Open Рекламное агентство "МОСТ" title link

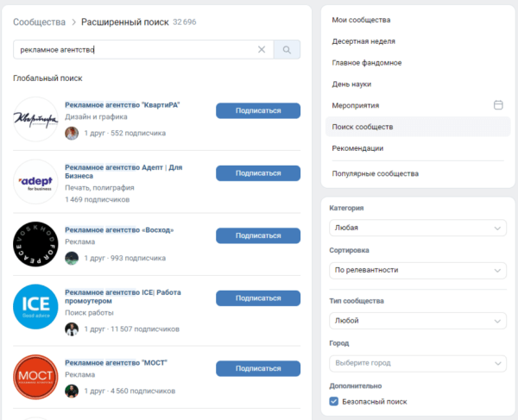click(x=116, y=362)
